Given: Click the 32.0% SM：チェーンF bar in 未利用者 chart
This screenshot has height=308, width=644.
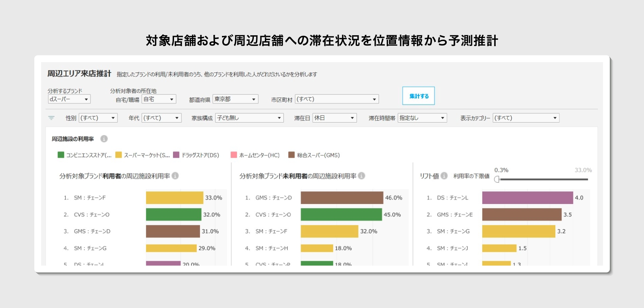Looking at the screenshot, I should pos(330,231).
